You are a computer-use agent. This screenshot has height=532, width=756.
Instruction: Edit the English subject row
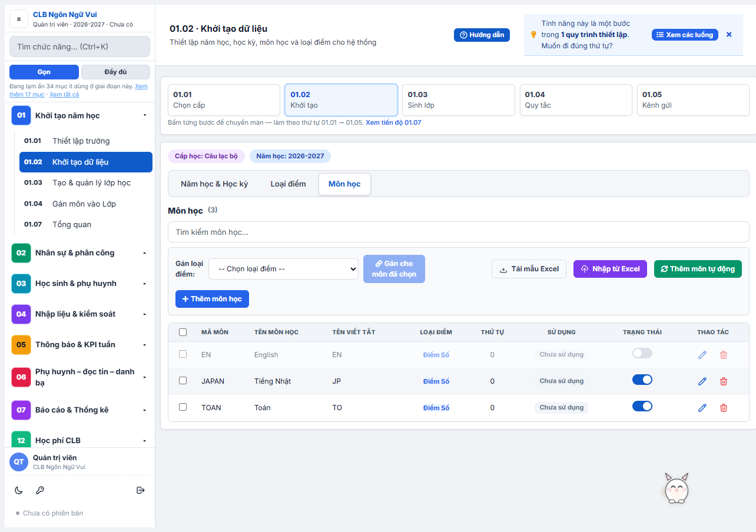pyautogui.click(x=702, y=355)
